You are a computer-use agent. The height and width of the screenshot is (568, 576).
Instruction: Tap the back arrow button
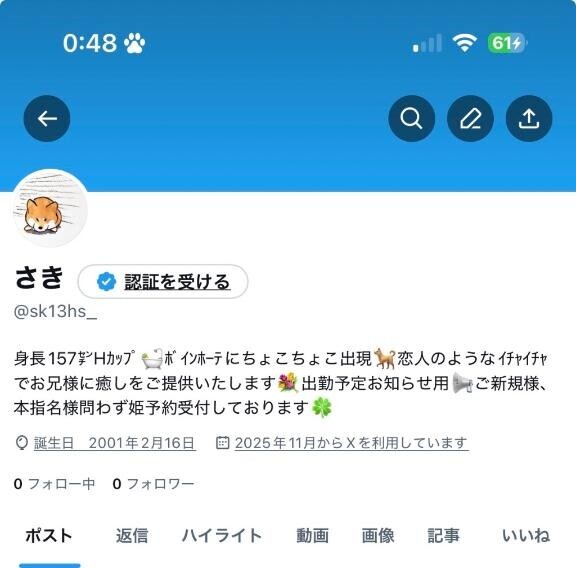coord(47,119)
